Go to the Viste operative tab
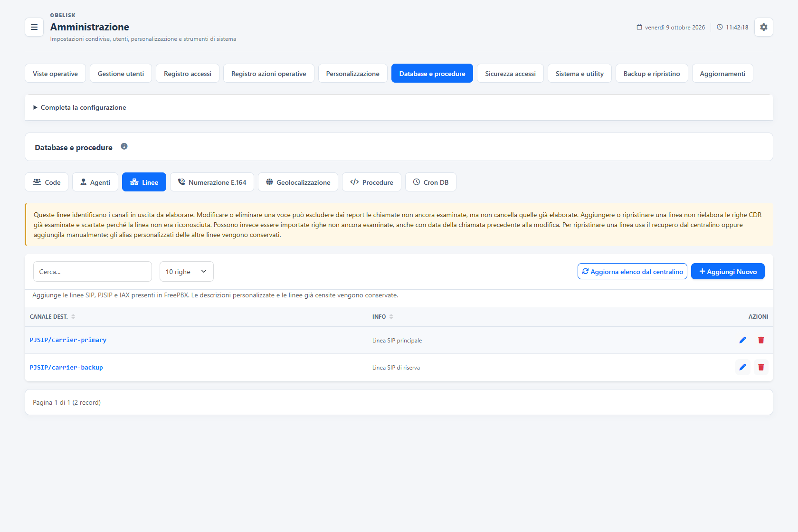The image size is (798, 532). click(55, 73)
